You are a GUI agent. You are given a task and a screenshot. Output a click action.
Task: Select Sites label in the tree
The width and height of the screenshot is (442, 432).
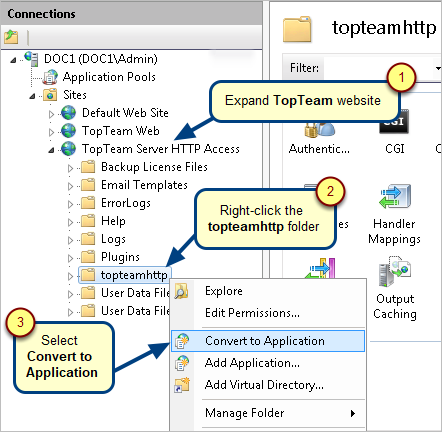click(x=75, y=95)
